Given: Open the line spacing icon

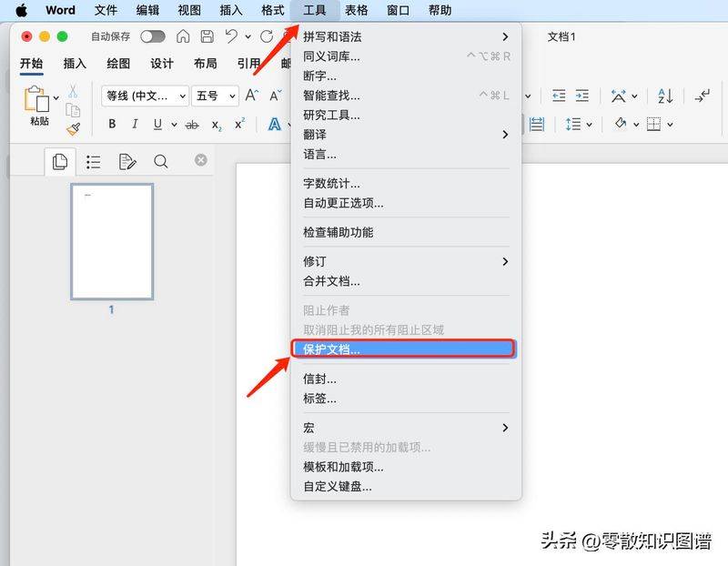Looking at the screenshot, I should [572, 124].
